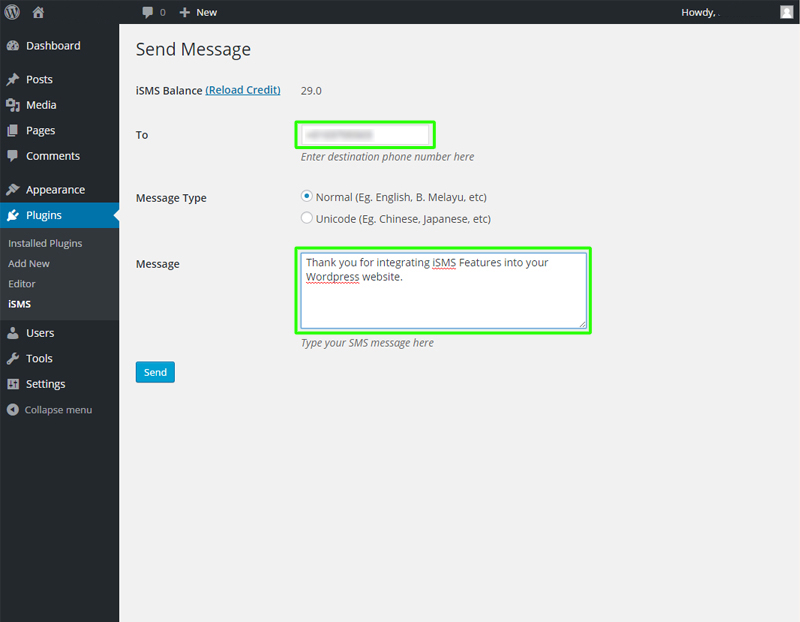This screenshot has height=622, width=800.
Task: Visit site via home icon
Action: (38, 12)
